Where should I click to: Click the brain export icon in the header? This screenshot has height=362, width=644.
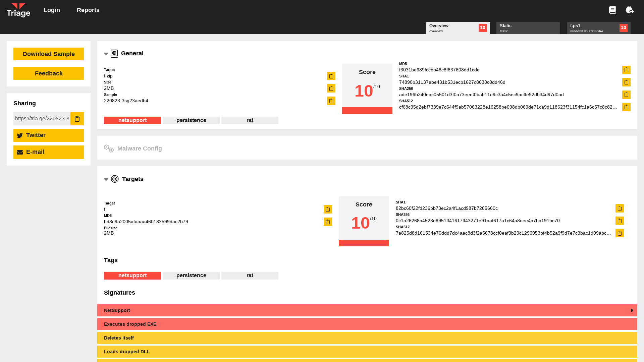[x=630, y=10]
